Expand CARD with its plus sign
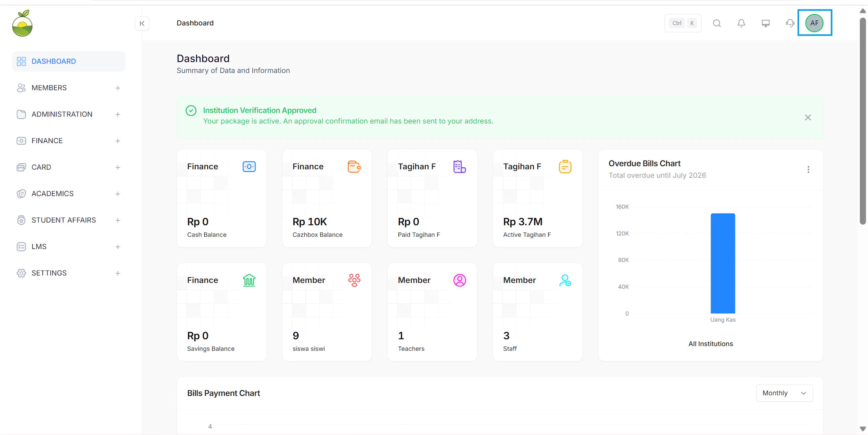The image size is (868, 435). click(118, 167)
